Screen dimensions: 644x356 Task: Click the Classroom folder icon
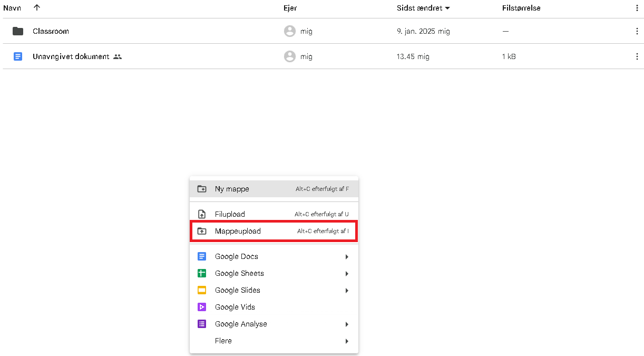point(18,31)
